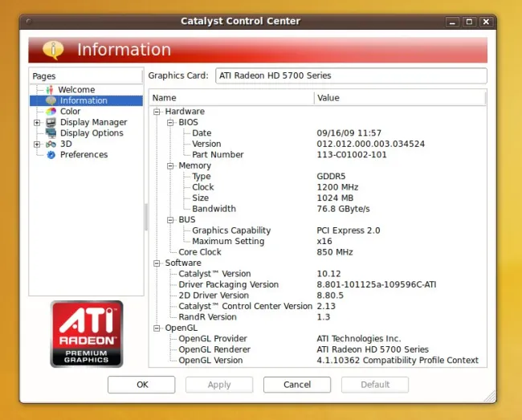Select the Information page icon
Image resolution: width=522 pixels, height=420 pixels.
[51, 100]
